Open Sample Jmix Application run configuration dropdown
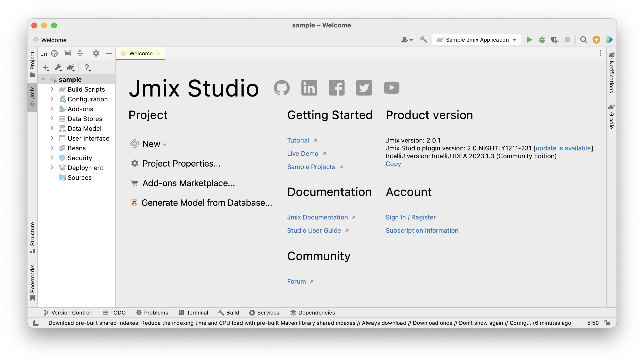 tap(476, 40)
